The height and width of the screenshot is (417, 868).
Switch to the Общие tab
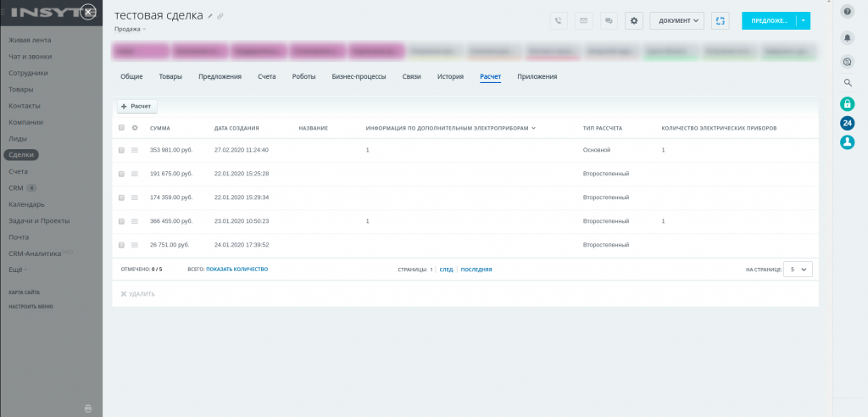tap(131, 77)
